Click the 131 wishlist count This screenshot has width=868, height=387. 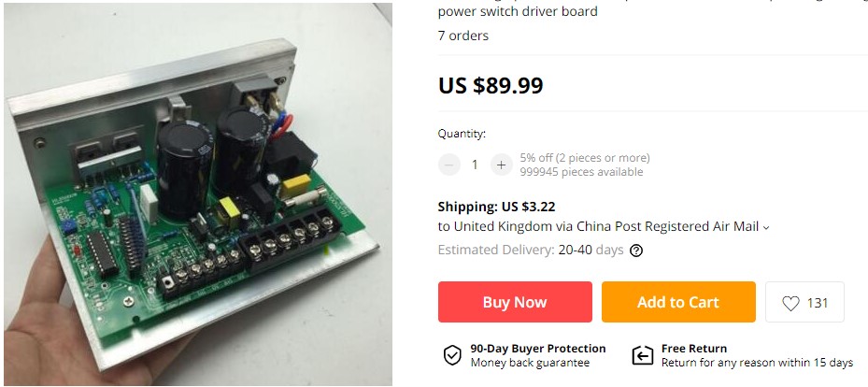tap(817, 303)
